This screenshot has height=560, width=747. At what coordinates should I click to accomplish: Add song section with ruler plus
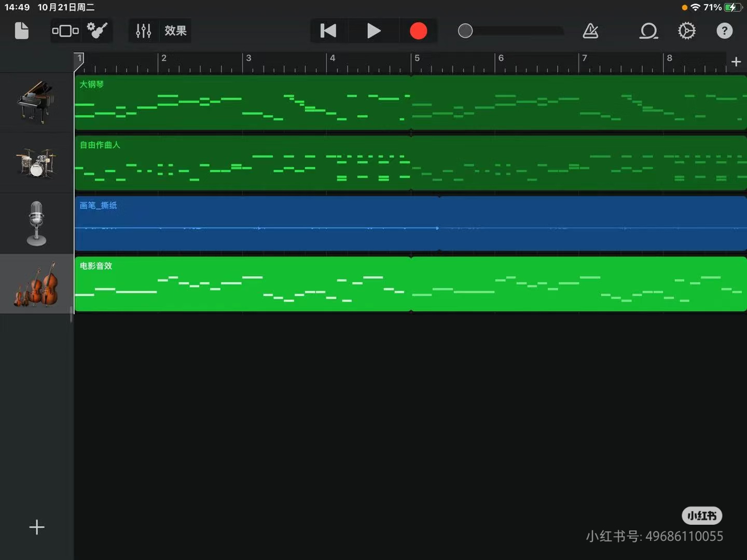coord(736,62)
